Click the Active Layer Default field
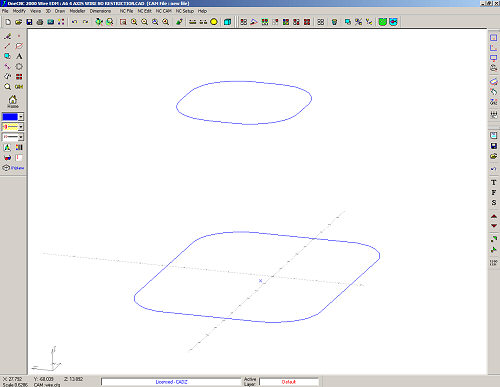This screenshot has height=387, width=500. (289, 382)
